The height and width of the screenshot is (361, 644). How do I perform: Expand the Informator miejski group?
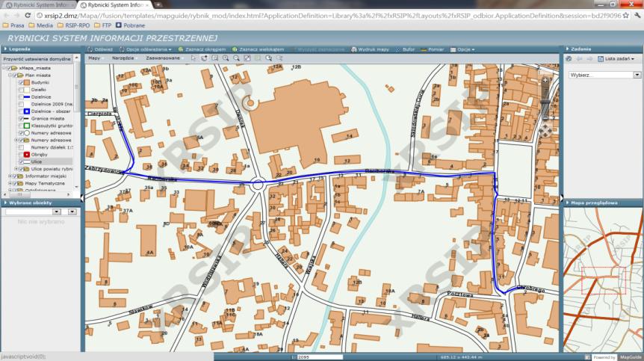click(x=10, y=176)
